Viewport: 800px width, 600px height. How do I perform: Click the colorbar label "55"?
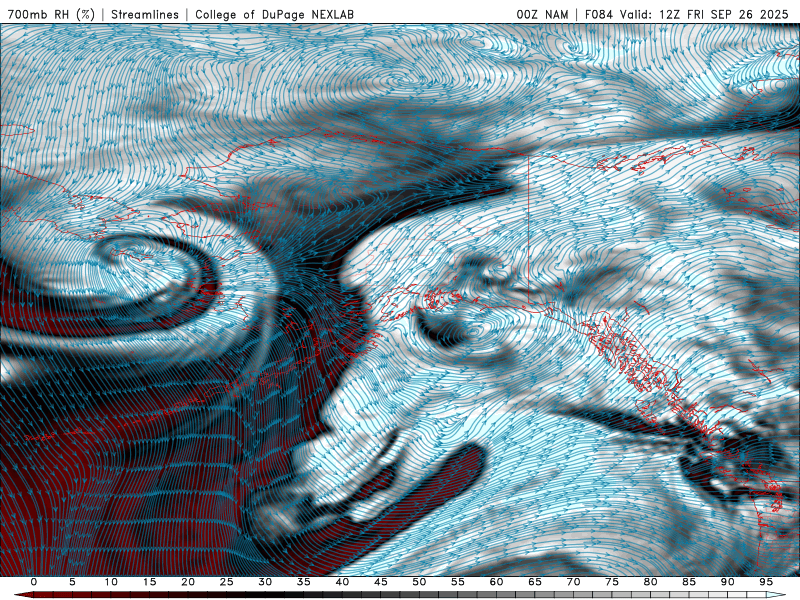click(x=458, y=582)
